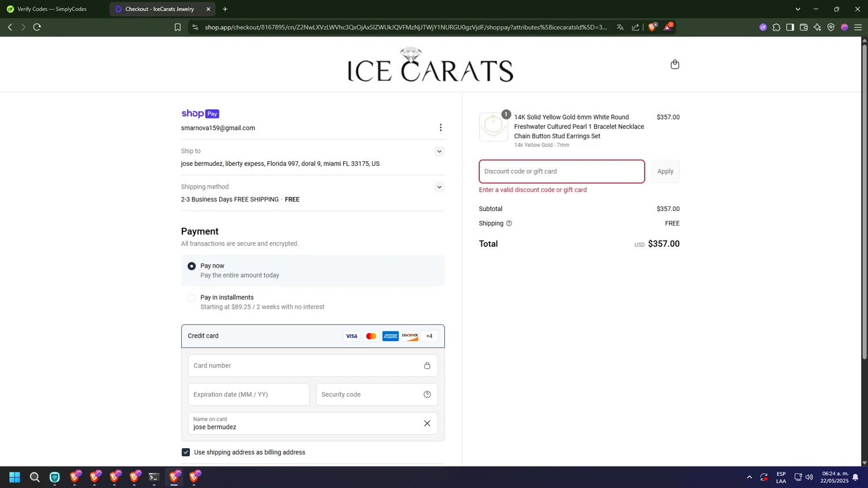Open the browser hamburger main menu
The height and width of the screenshot is (488, 868).
point(858,27)
